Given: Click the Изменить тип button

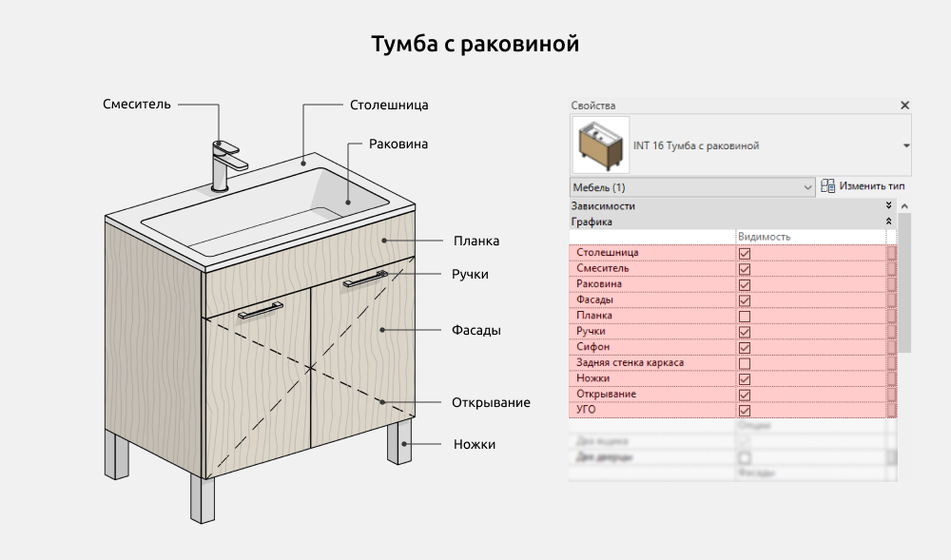Looking at the screenshot, I should click(863, 186).
